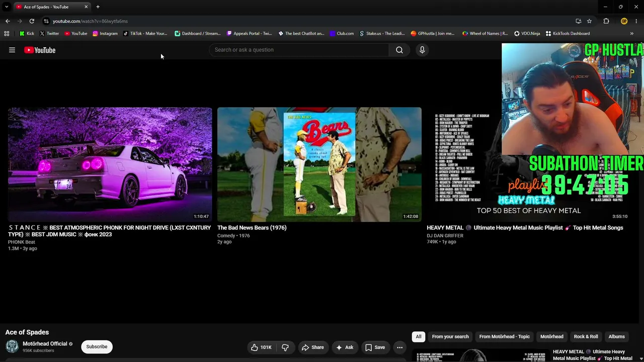The width and height of the screenshot is (644, 362).
Task: Open the Twitter bookmark
Action: pyautogui.click(x=49, y=34)
